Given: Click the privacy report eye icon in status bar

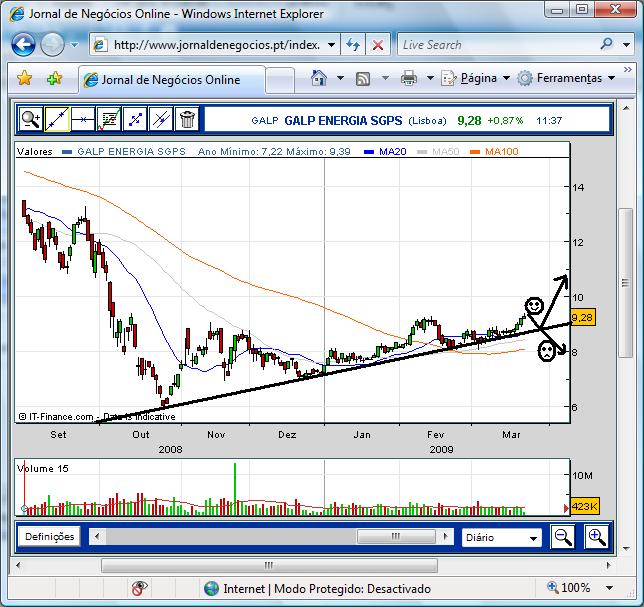Looking at the screenshot, I should (x=139, y=588).
